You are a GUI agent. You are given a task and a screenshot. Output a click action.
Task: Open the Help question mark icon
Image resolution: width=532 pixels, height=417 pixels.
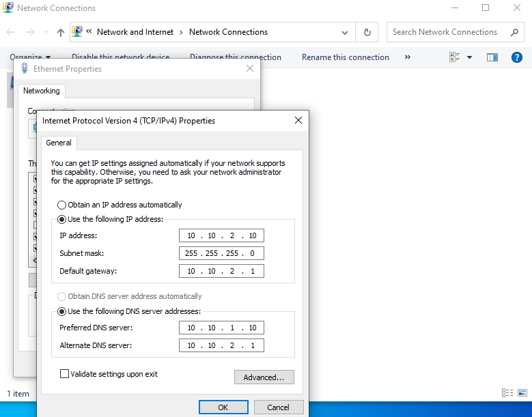click(x=517, y=57)
